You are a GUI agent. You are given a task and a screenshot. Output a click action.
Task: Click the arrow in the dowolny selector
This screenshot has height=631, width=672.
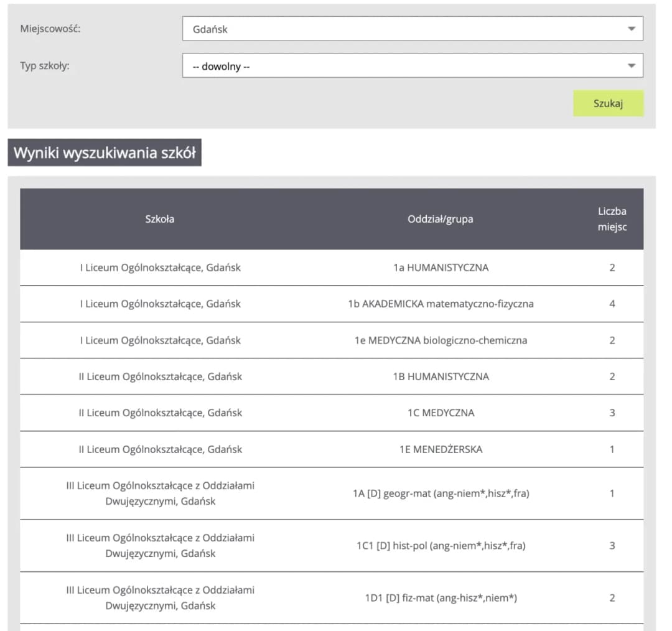point(631,66)
